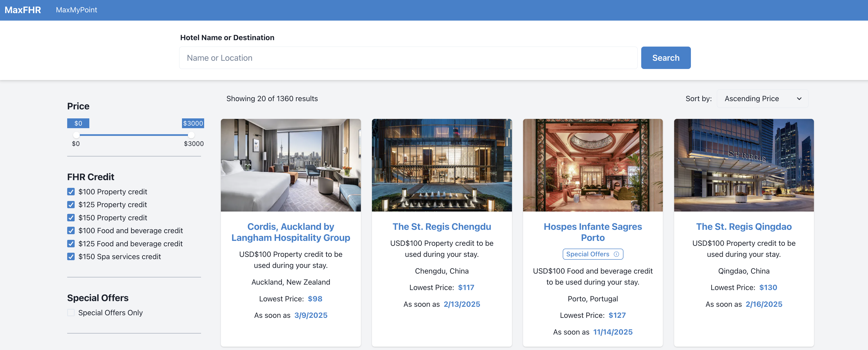
Task: Click the 3/9/2025 availability date
Action: [x=311, y=315]
